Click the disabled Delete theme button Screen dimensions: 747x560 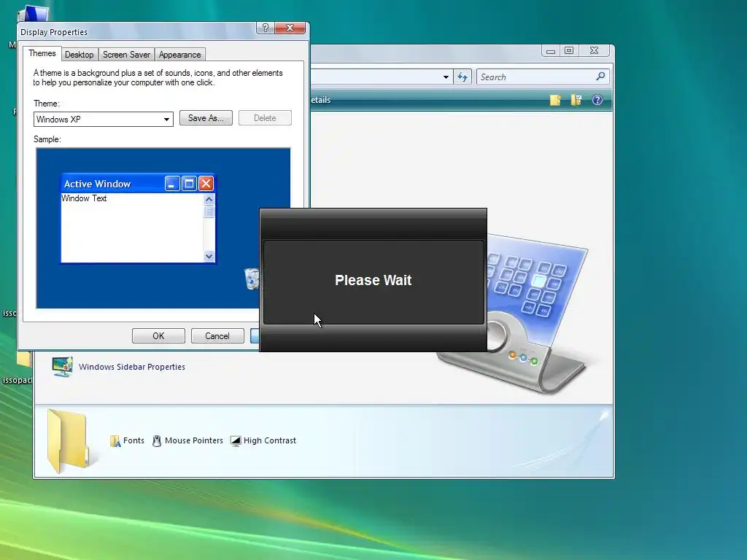pyautogui.click(x=265, y=118)
